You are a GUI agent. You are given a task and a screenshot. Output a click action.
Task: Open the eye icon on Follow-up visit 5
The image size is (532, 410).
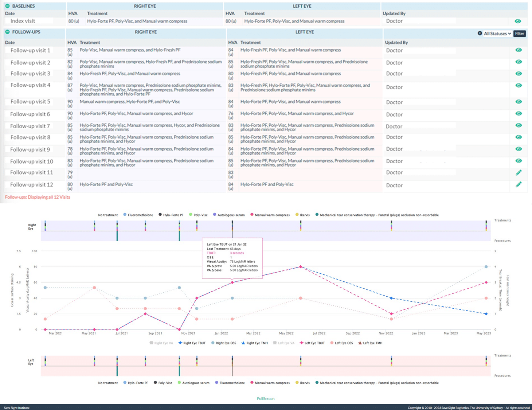[x=519, y=102]
